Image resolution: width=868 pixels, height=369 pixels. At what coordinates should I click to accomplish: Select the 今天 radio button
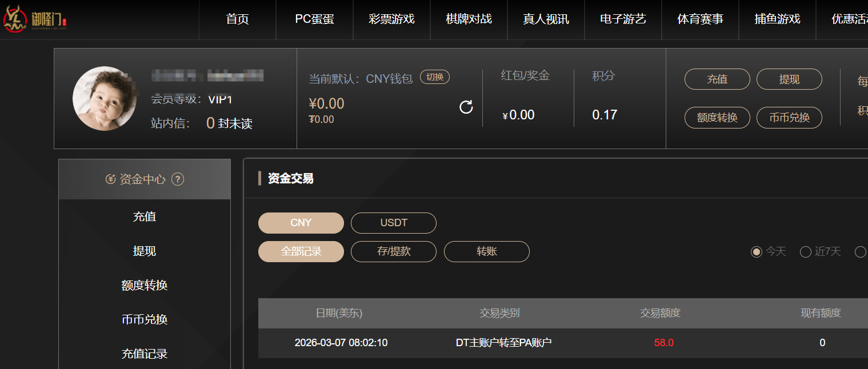click(x=757, y=252)
